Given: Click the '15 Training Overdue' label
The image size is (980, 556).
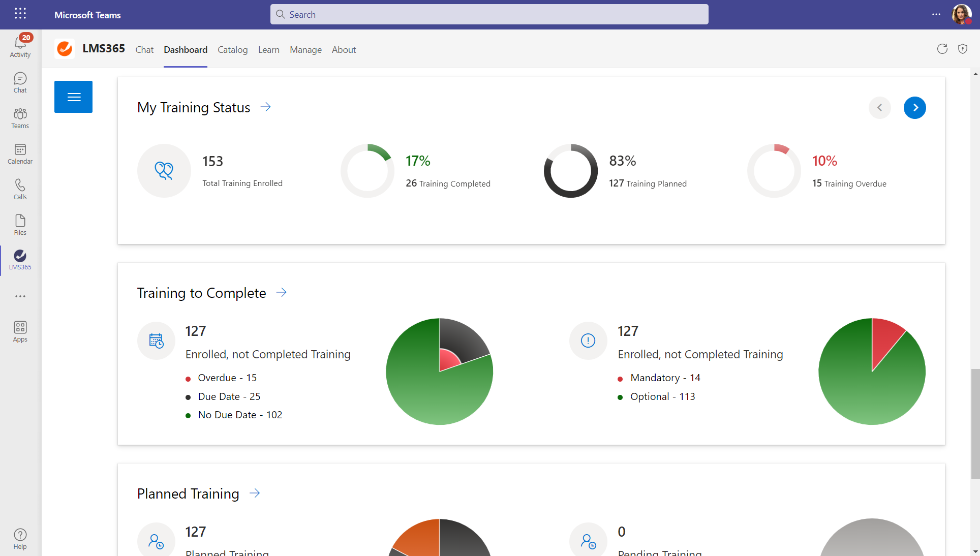Looking at the screenshot, I should (849, 183).
